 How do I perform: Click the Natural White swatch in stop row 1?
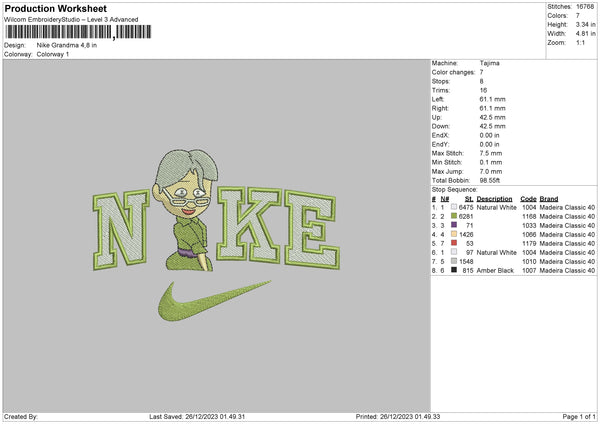(x=454, y=207)
